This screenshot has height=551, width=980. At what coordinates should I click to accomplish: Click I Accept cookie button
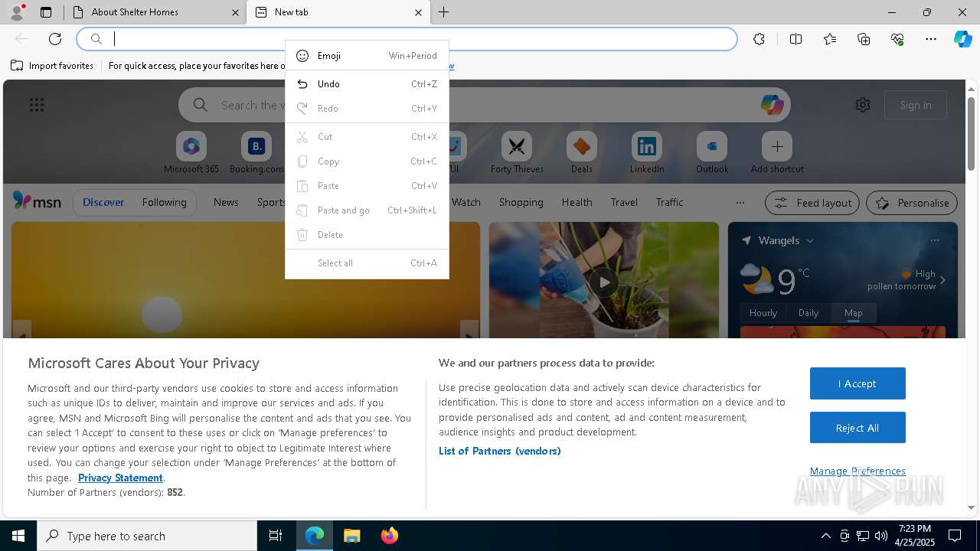(857, 383)
